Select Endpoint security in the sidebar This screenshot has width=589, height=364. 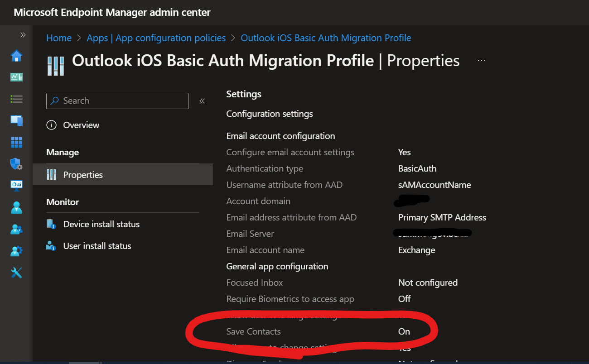pyautogui.click(x=16, y=164)
